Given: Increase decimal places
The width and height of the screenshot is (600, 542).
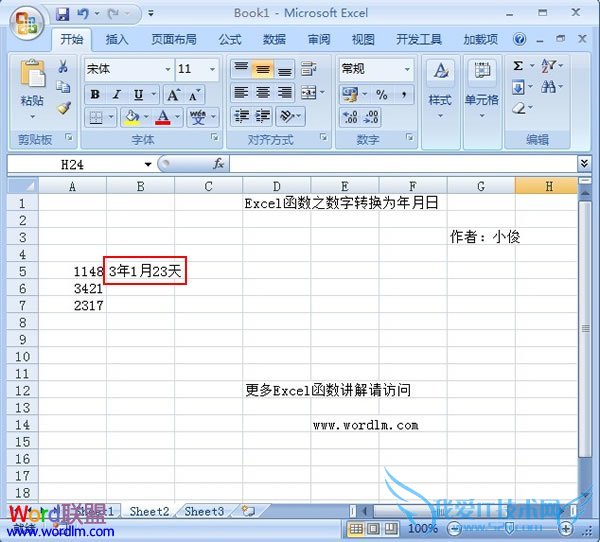Looking at the screenshot, I should click(350, 117).
